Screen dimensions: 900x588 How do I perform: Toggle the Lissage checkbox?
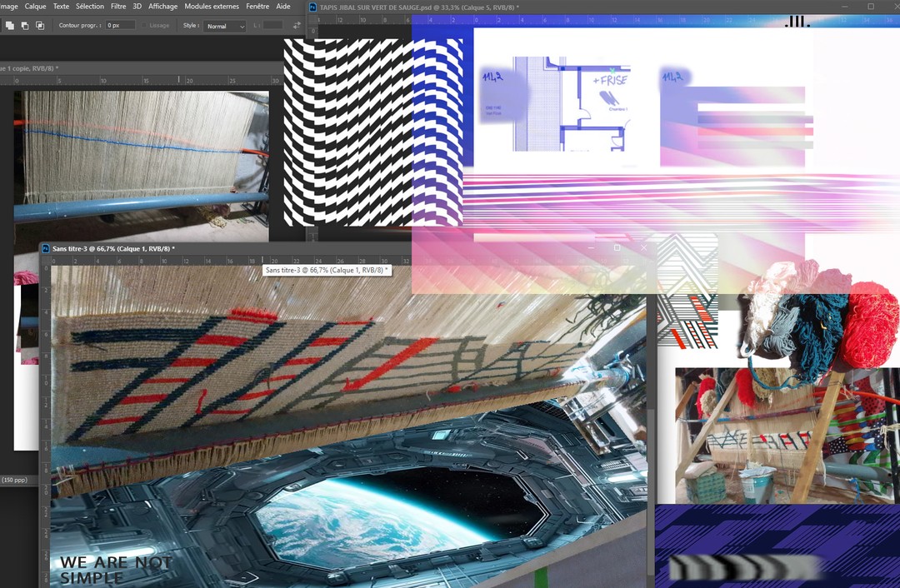(145, 26)
